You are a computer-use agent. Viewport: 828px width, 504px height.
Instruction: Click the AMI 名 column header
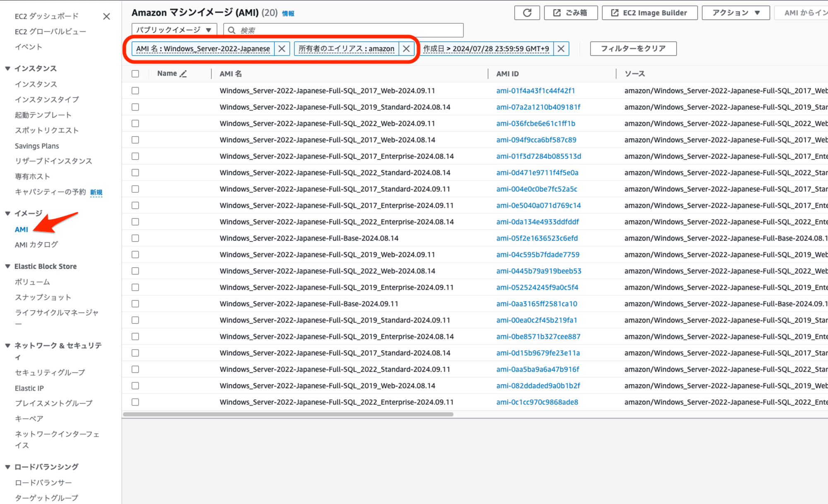(231, 74)
